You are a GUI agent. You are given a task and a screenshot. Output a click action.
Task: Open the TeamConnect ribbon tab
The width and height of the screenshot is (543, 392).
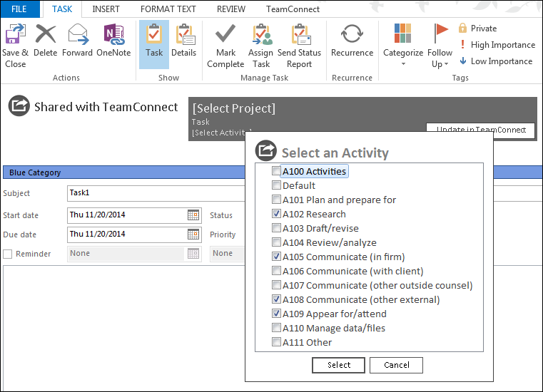(x=293, y=9)
